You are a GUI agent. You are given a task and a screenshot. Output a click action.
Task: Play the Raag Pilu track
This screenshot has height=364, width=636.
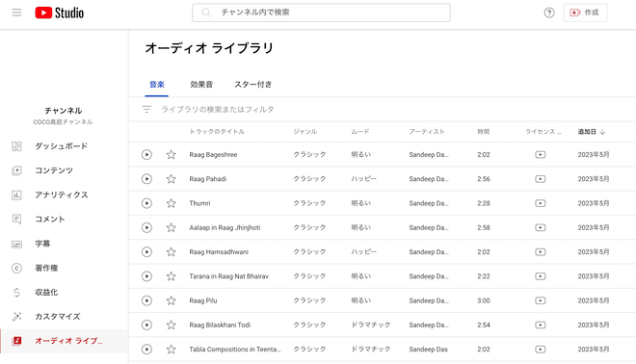(146, 300)
